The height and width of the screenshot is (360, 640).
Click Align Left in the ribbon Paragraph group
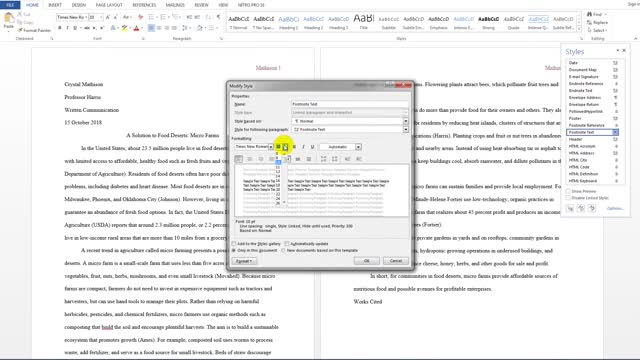pyautogui.click(x=151, y=28)
